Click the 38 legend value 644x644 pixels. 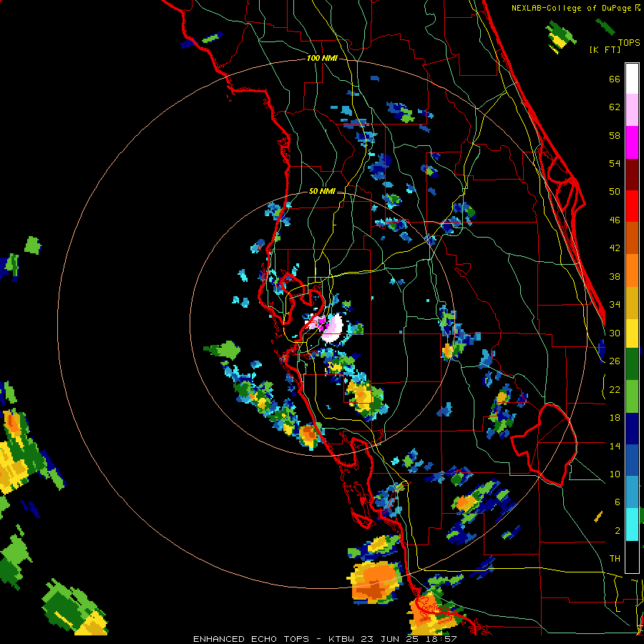click(615, 276)
